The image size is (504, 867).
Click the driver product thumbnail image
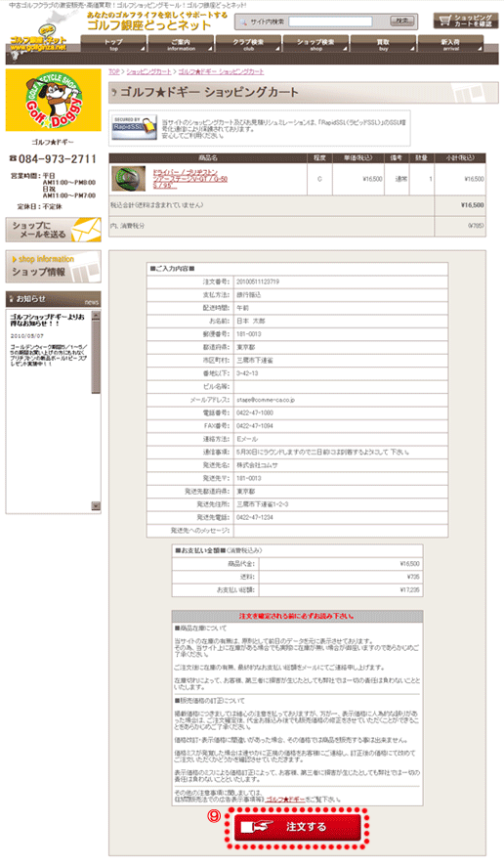[x=129, y=179]
